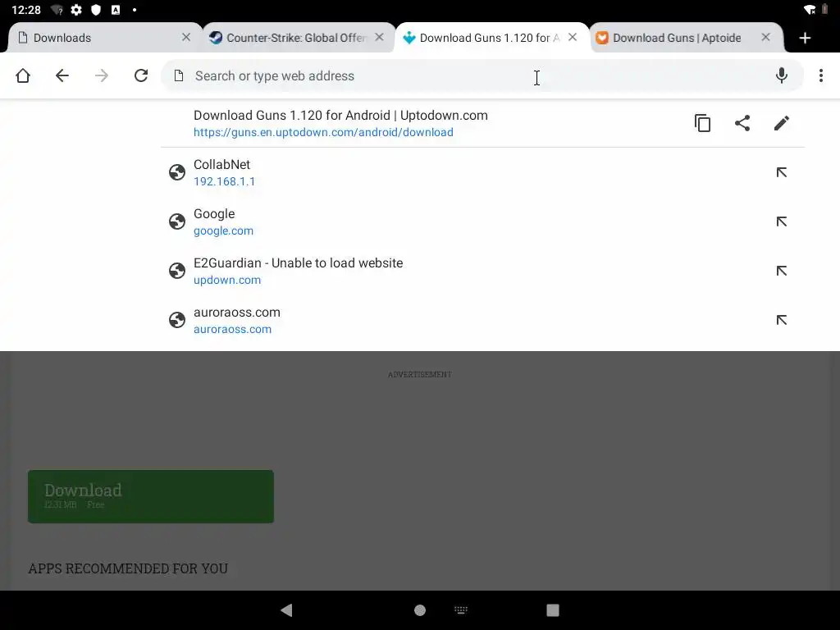Insert the CollabNet suggestion into the address bar
Viewport: 840px width, 630px height.
tap(782, 172)
